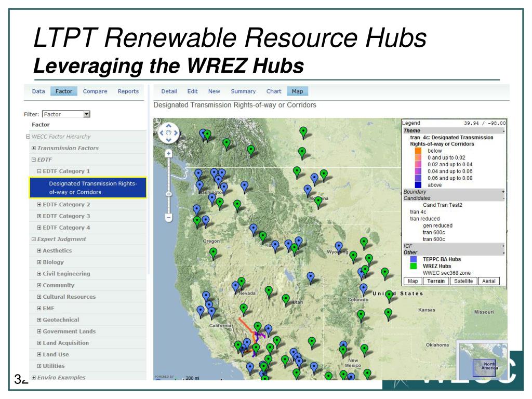
Task: Click the '0.04 and up to 0.06' color swatch
Action: 418,171
